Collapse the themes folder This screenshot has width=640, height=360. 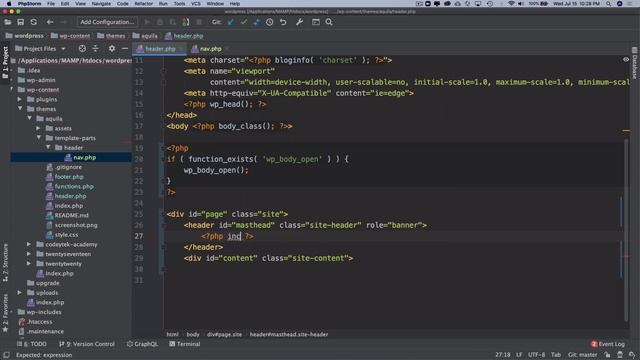coord(20,109)
